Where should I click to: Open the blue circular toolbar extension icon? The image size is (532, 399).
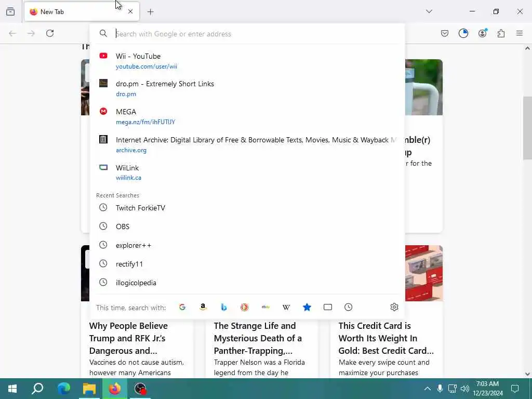pos(463,33)
